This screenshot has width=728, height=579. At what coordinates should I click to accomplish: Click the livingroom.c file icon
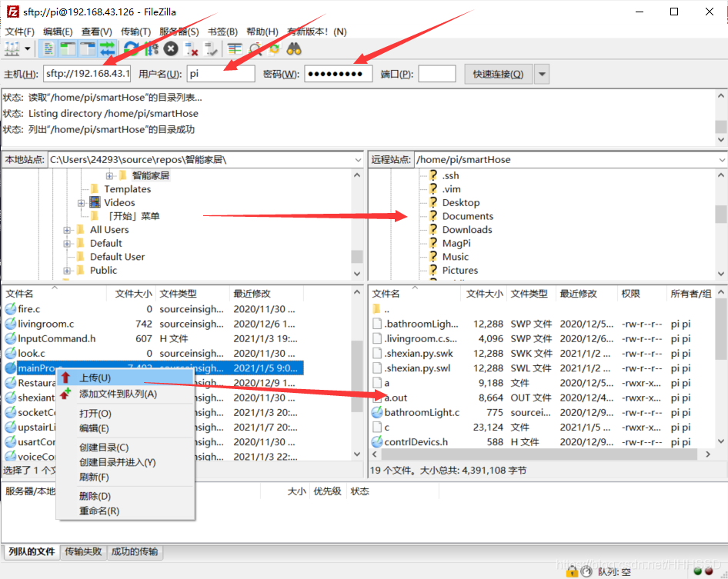[x=10, y=324]
